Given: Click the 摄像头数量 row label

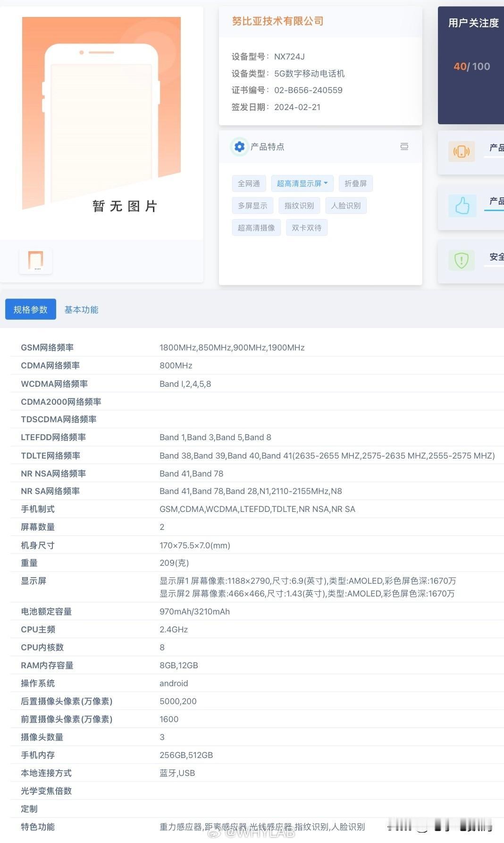Looking at the screenshot, I should click(x=42, y=737).
